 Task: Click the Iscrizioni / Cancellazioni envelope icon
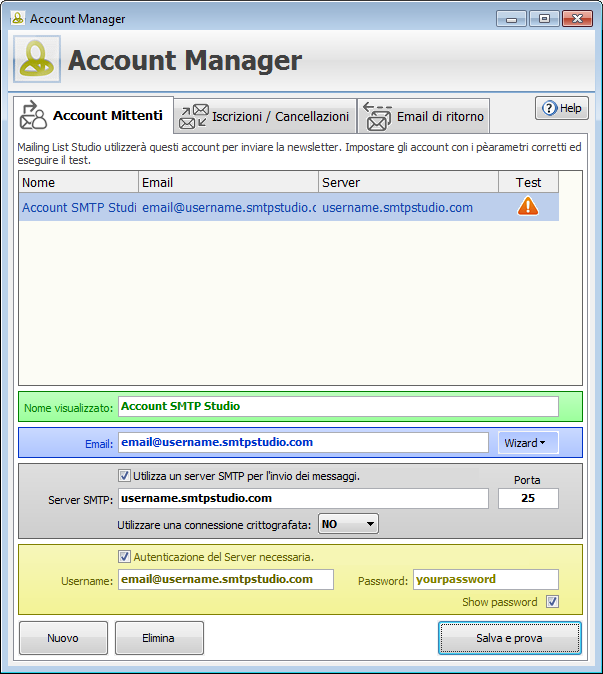click(x=193, y=116)
